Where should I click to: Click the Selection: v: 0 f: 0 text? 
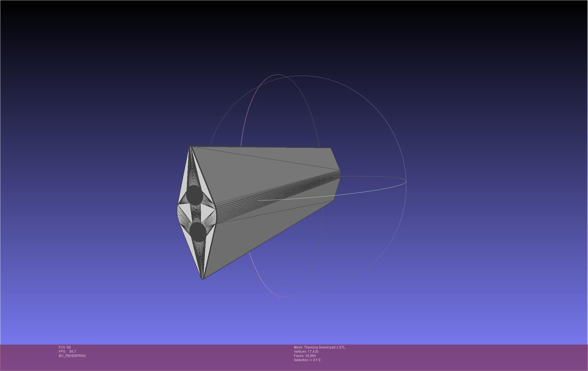click(307, 360)
